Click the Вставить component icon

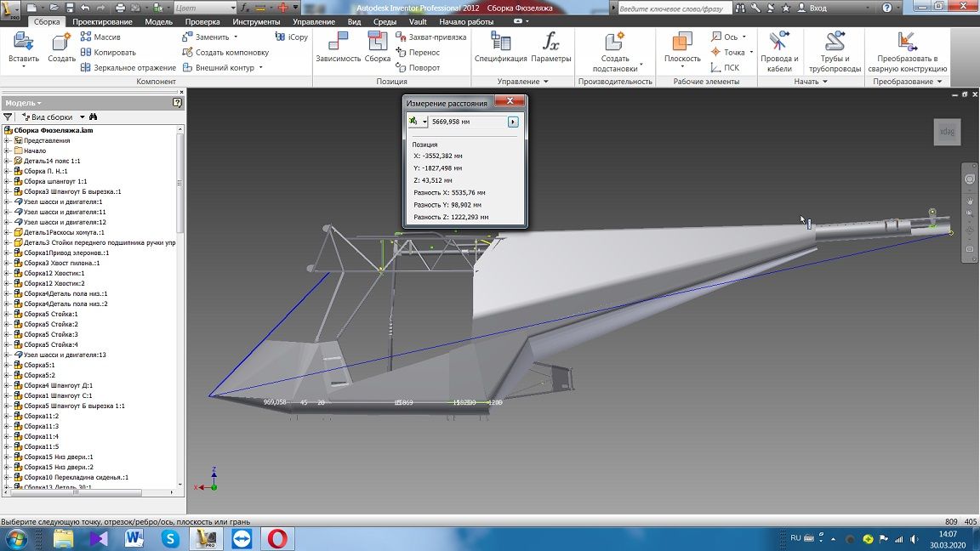click(x=23, y=43)
